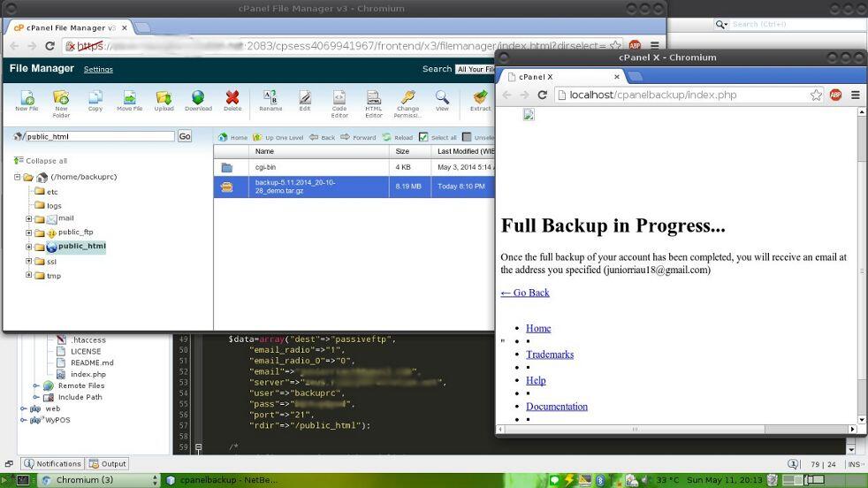
Task: Select the cgi-bin folder row
Action: [x=354, y=167]
